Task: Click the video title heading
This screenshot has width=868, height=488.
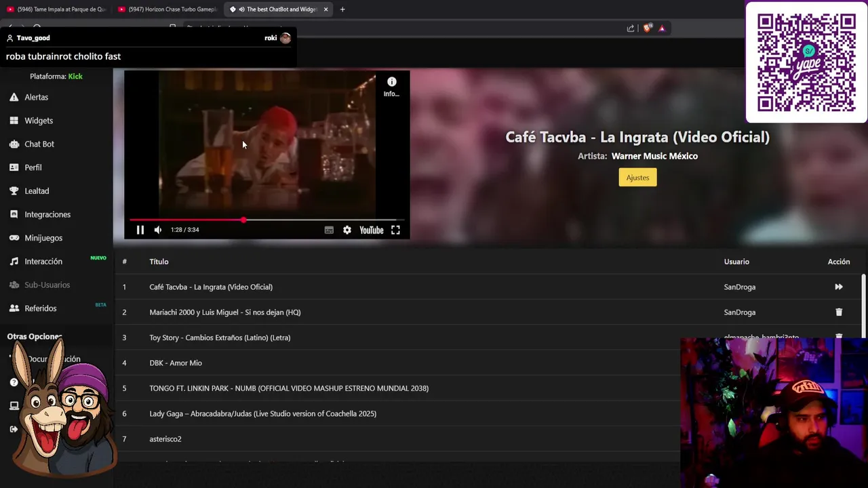Action: point(637,137)
